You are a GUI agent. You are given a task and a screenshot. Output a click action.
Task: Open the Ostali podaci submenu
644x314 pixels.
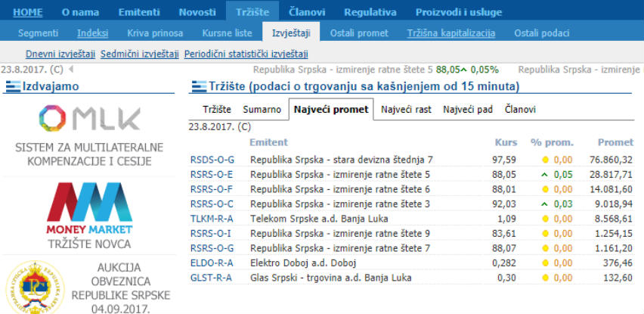point(542,33)
